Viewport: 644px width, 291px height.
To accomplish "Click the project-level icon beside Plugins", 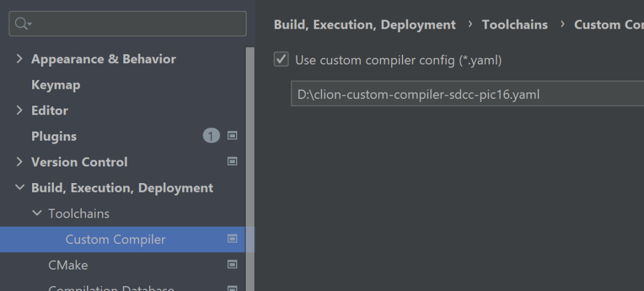I will 233,135.
